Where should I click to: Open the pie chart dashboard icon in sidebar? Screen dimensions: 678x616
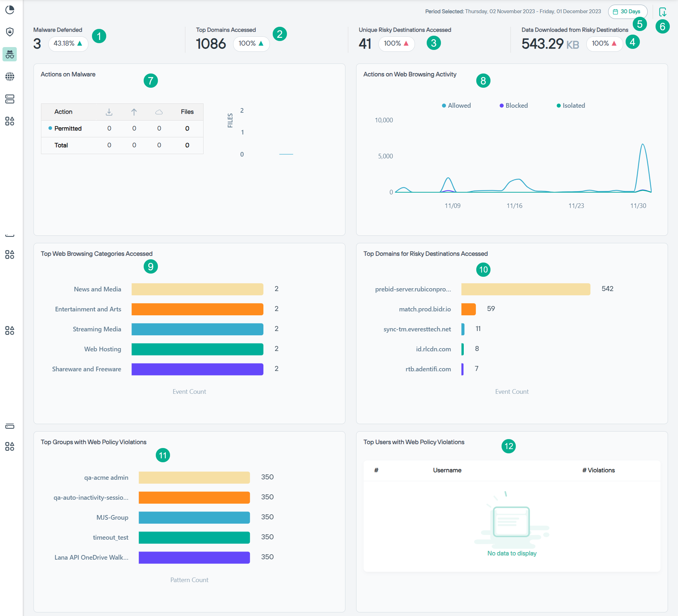pos(10,10)
